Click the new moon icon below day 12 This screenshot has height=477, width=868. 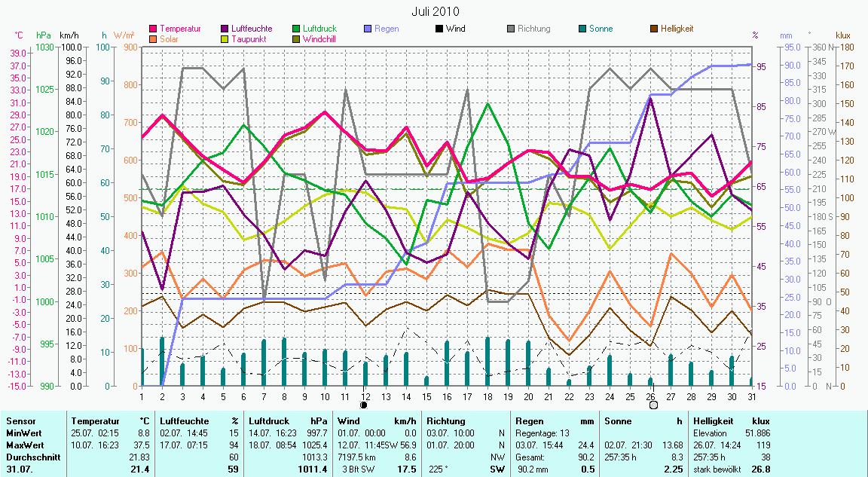pyautogui.click(x=365, y=405)
